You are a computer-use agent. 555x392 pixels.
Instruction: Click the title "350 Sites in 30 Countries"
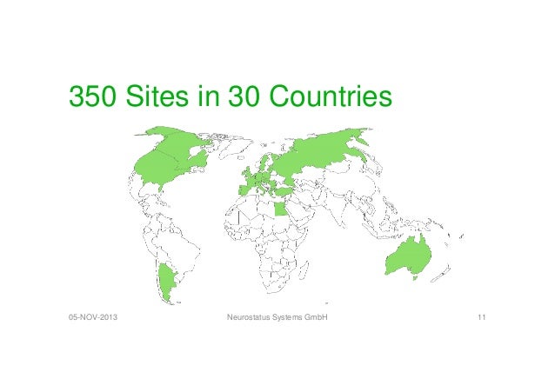pyautogui.click(x=231, y=96)
